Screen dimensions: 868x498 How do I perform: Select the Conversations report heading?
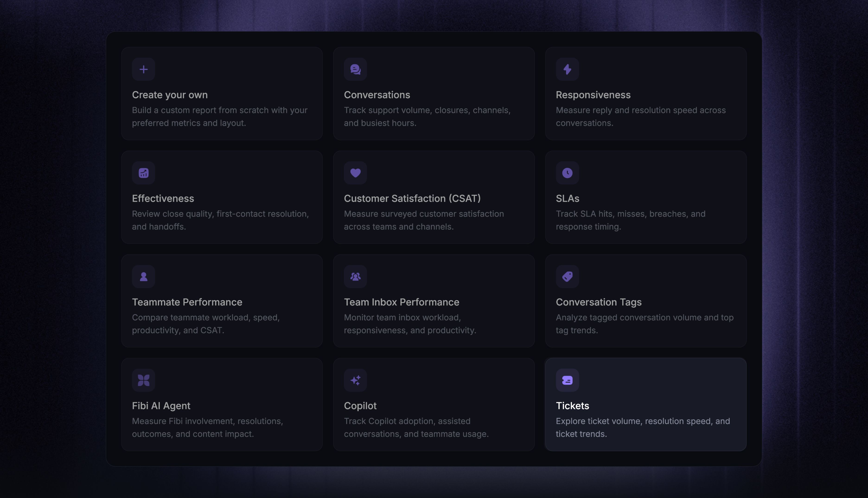click(377, 95)
